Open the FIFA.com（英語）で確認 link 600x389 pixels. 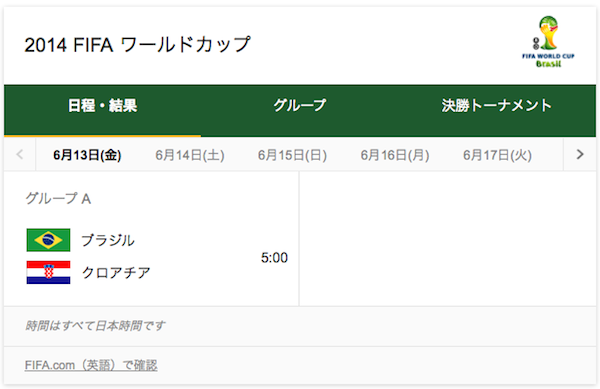point(91,365)
